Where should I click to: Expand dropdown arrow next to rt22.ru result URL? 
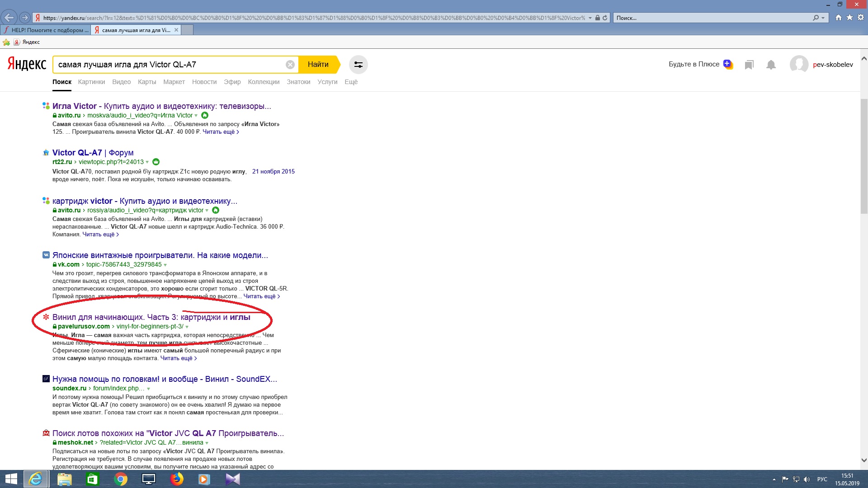[x=147, y=162]
